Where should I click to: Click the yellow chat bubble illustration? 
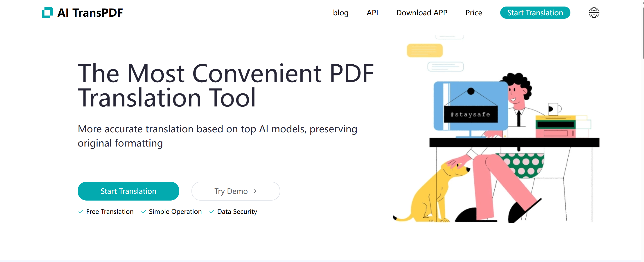pos(425,50)
